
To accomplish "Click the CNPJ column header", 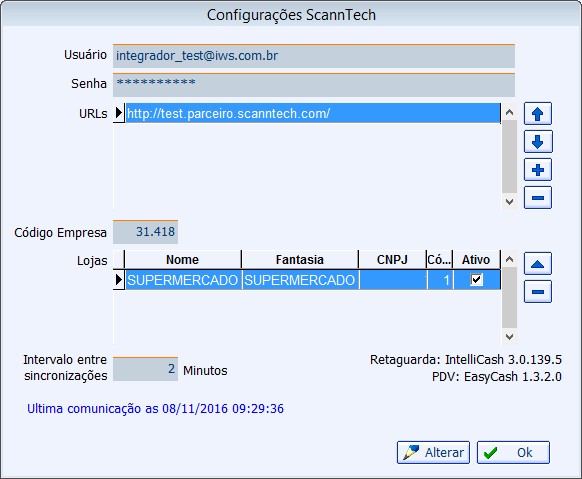I will pos(392,259).
